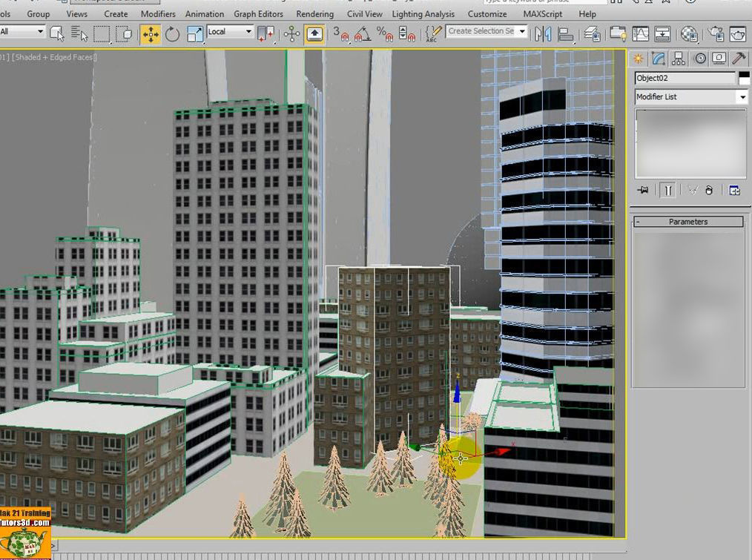752x560 pixels.
Task: Collapse the Parameters rollout
Action: (688, 222)
